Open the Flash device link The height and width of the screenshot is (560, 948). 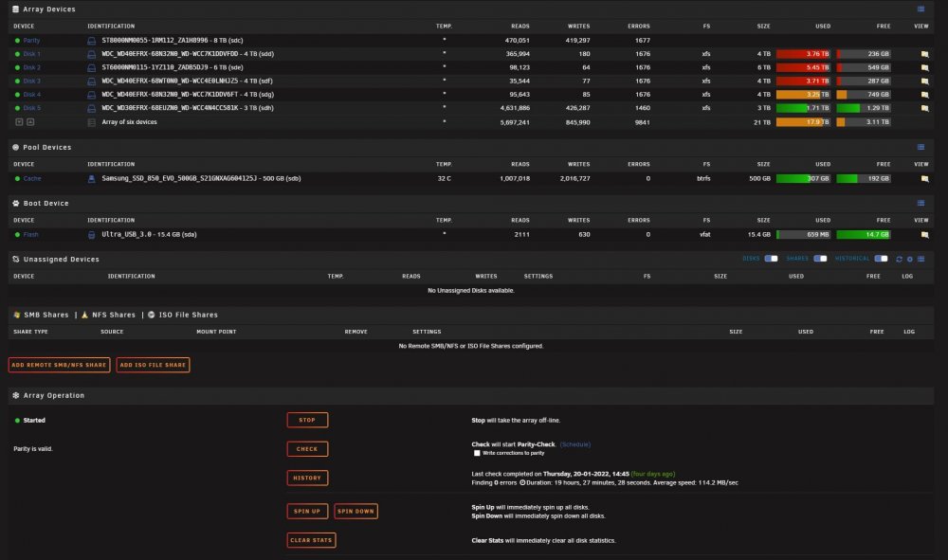pos(31,234)
